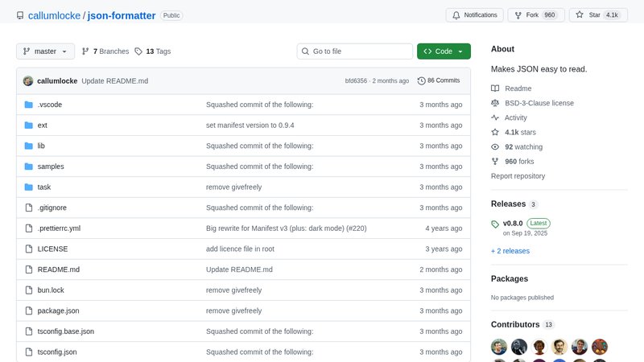Screen dimensions: 644x362
Task: Open the commit history clock icon
Action: pyautogui.click(x=421, y=80)
